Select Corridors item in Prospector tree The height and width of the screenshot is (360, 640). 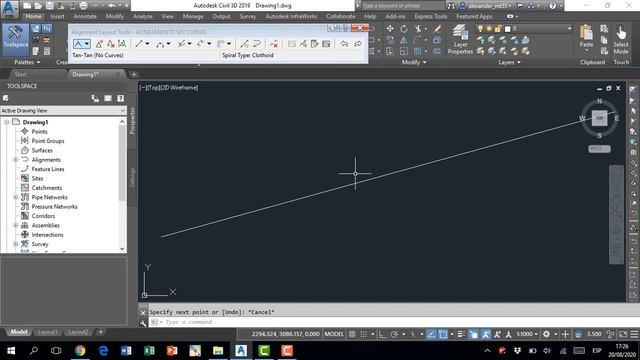[43, 216]
